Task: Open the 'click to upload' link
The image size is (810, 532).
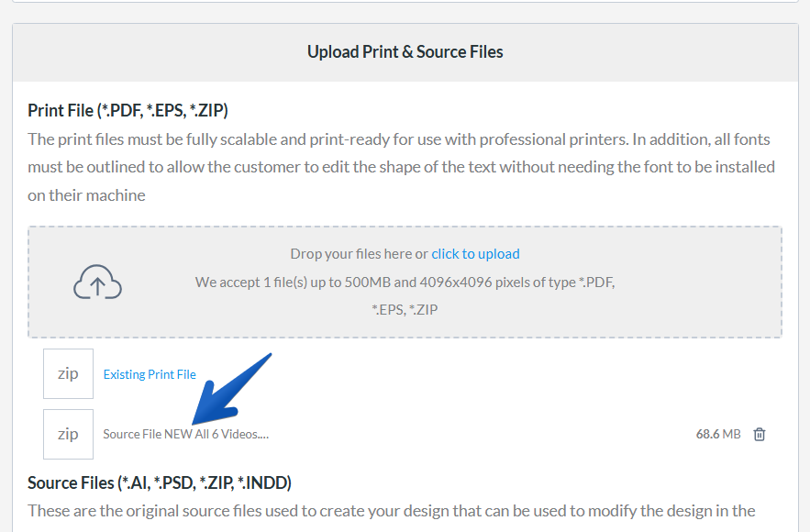Action: [475, 254]
